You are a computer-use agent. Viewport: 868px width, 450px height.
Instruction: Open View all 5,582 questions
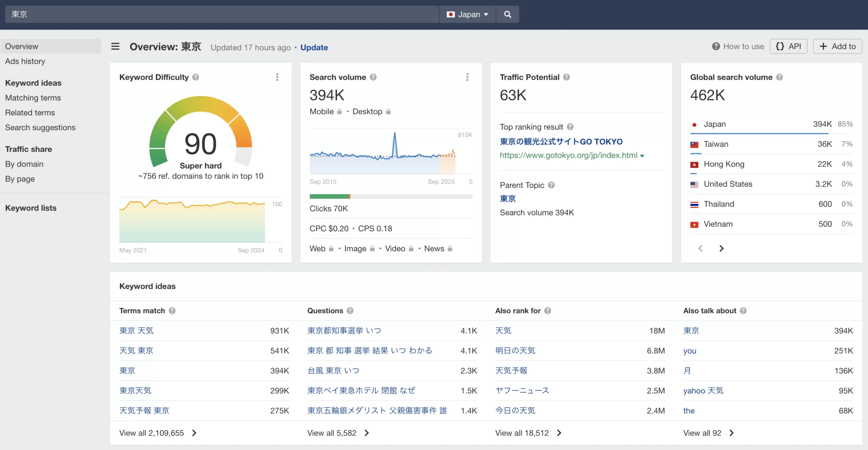pyautogui.click(x=338, y=433)
